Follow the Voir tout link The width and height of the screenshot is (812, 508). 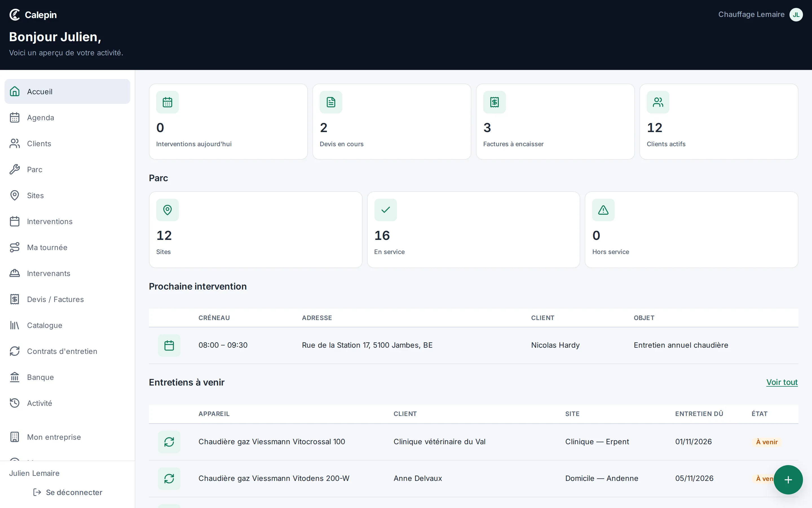[782, 382]
